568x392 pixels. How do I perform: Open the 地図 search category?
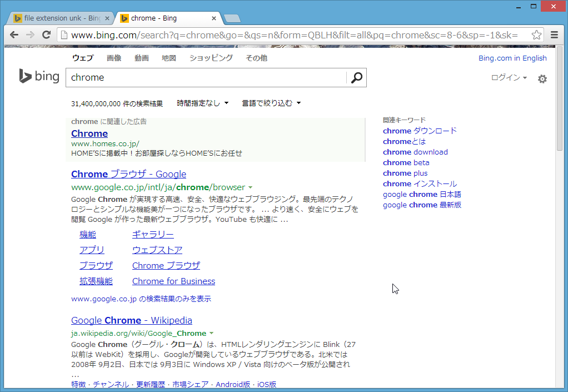169,58
